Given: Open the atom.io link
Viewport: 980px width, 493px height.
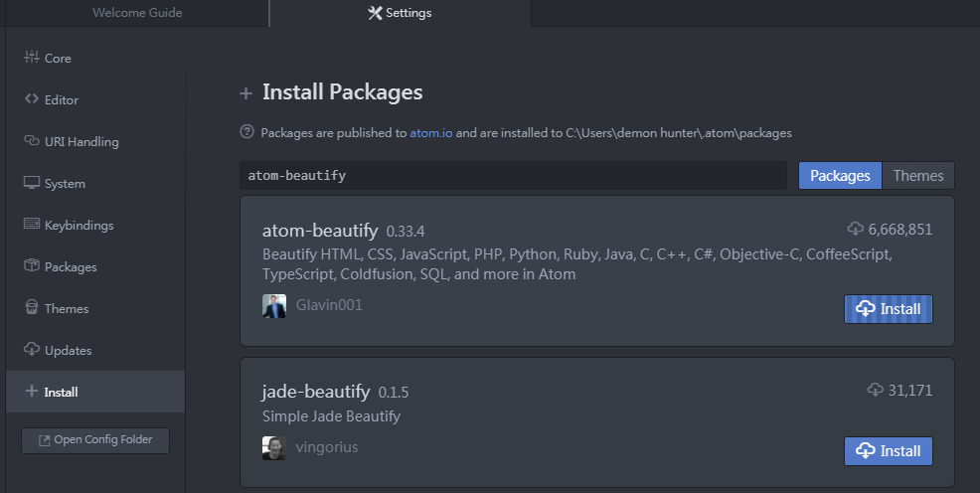Looking at the screenshot, I should pos(431,133).
